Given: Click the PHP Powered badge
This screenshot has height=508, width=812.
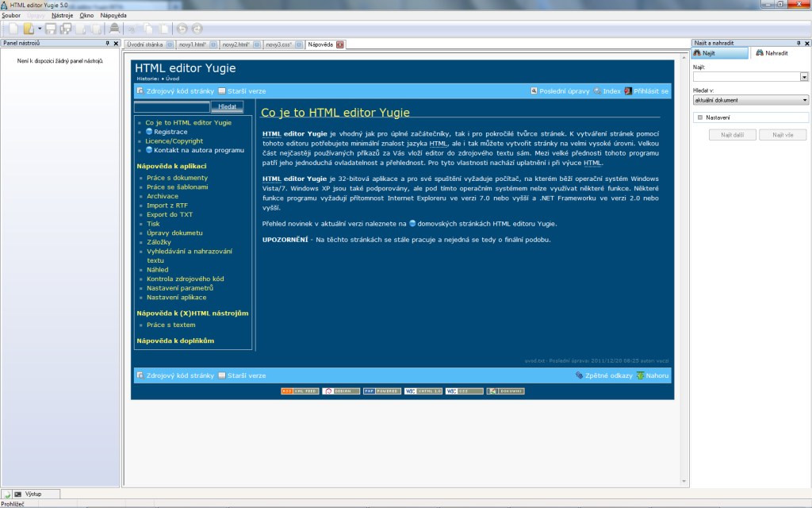Looking at the screenshot, I should point(381,391).
